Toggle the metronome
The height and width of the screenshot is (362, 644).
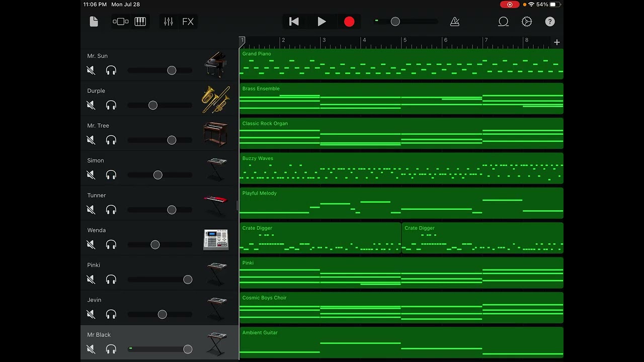(455, 22)
